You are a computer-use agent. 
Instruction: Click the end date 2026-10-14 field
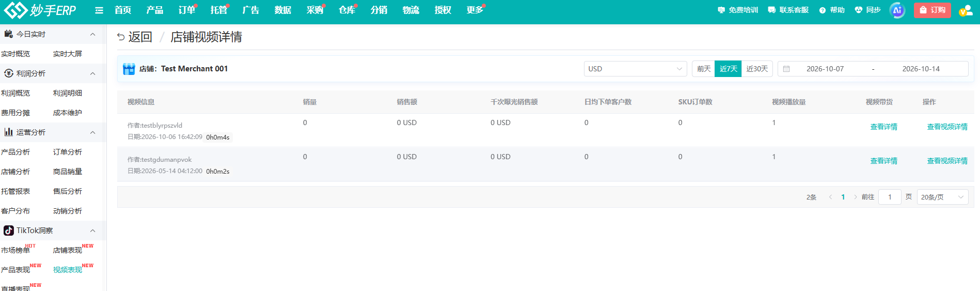coord(921,69)
